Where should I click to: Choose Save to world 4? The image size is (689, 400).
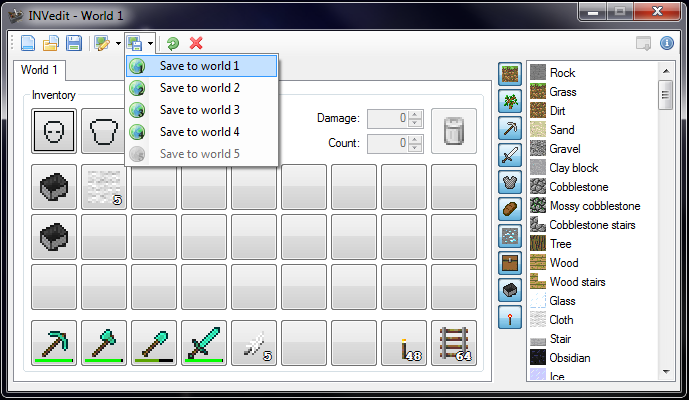click(202, 132)
